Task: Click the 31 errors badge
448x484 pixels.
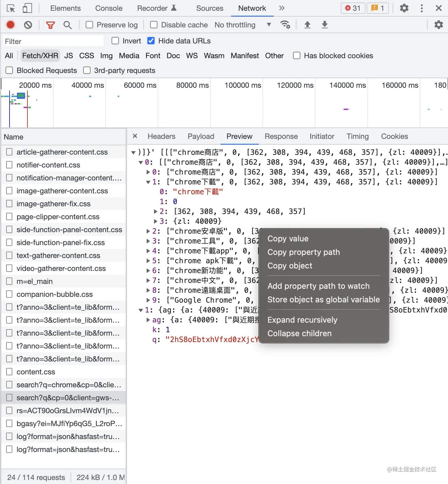Action: pos(353,8)
